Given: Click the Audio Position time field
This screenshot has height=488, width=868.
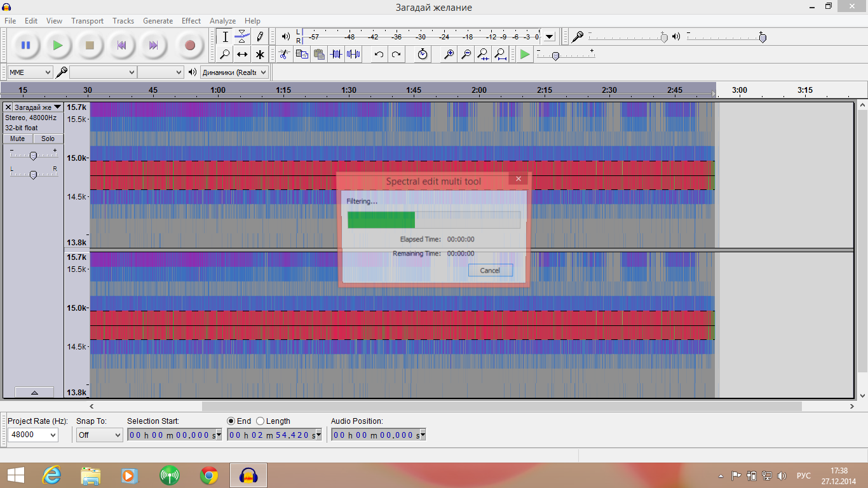Looking at the screenshot, I should pyautogui.click(x=375, y=435).
